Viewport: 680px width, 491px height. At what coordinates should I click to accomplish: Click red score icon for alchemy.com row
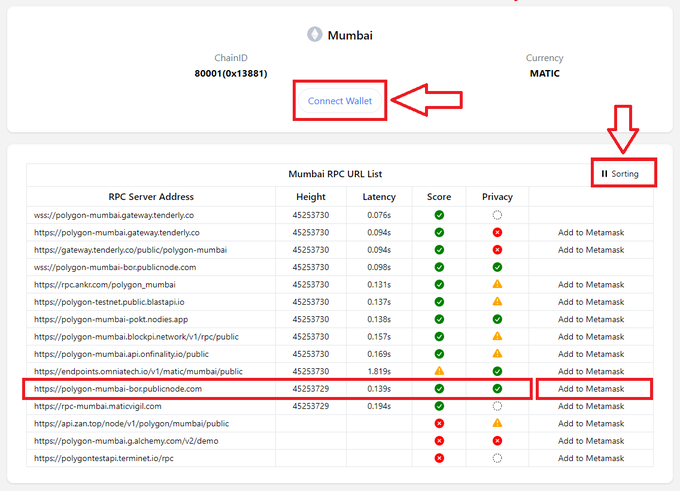[x=439, y=441]
